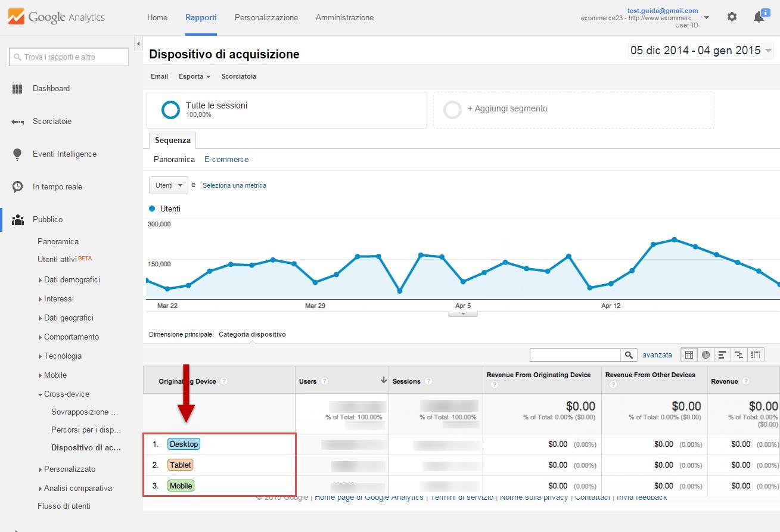This screenshot has height=532, width=780.
Task: Click help icon under Revenue From Originating Device
Action: [x=494, y=385]
